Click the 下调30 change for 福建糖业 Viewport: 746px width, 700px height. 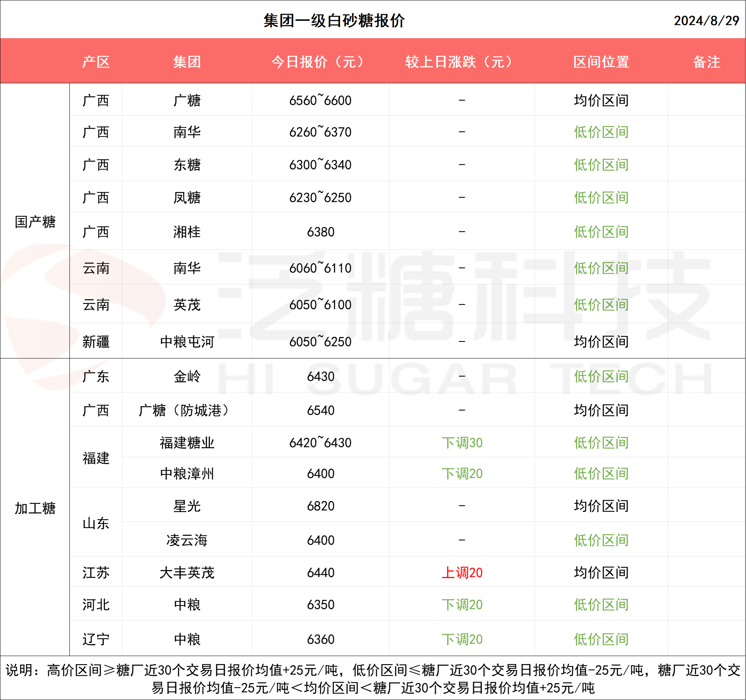click(462, 443)
